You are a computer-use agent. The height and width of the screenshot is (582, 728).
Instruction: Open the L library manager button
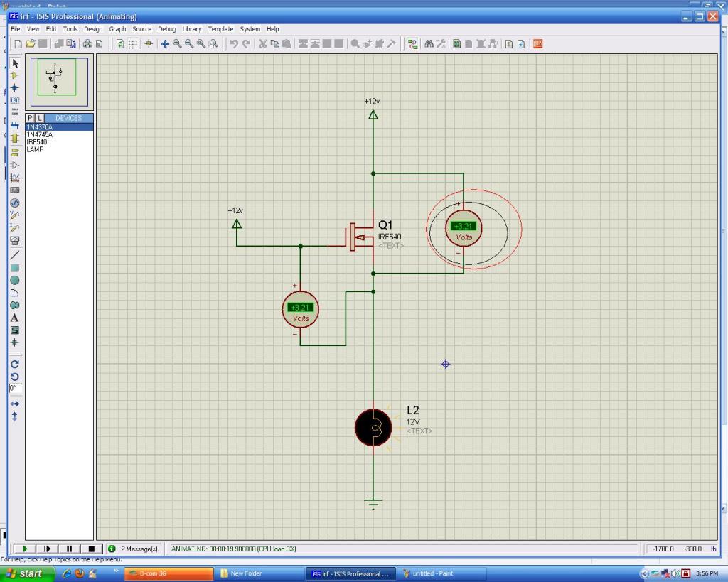[x=40, y=118]
